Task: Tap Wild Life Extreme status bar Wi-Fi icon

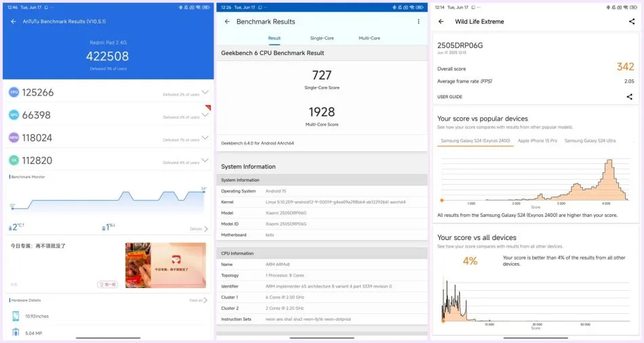Action: click(626, 7)
